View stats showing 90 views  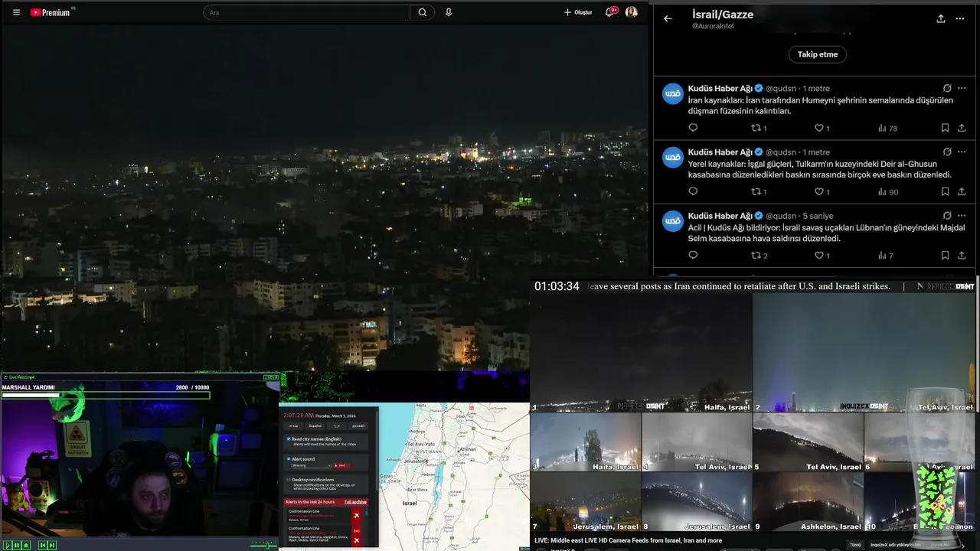pyautogui.click(x=887, y=191)
